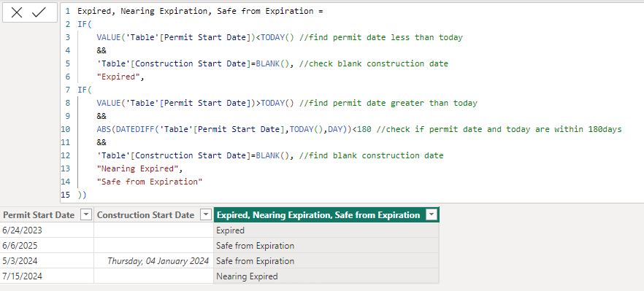The height and width of the screenshot is (291, 644).
Task: Place cursor on "Nearing Expired" string in formula
Action: pyautogui.click(x=137, y=168)
